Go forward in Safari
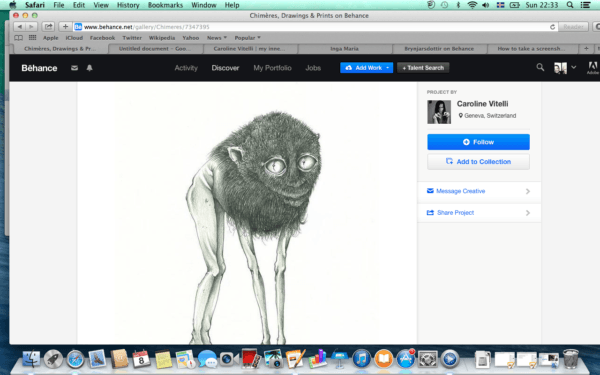 tap(31, 26)
